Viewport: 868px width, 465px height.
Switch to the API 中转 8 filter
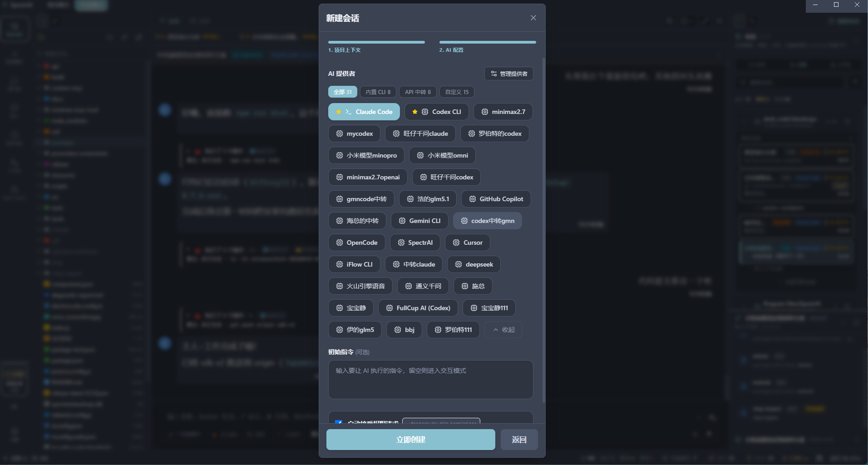[x=418, y=92]
